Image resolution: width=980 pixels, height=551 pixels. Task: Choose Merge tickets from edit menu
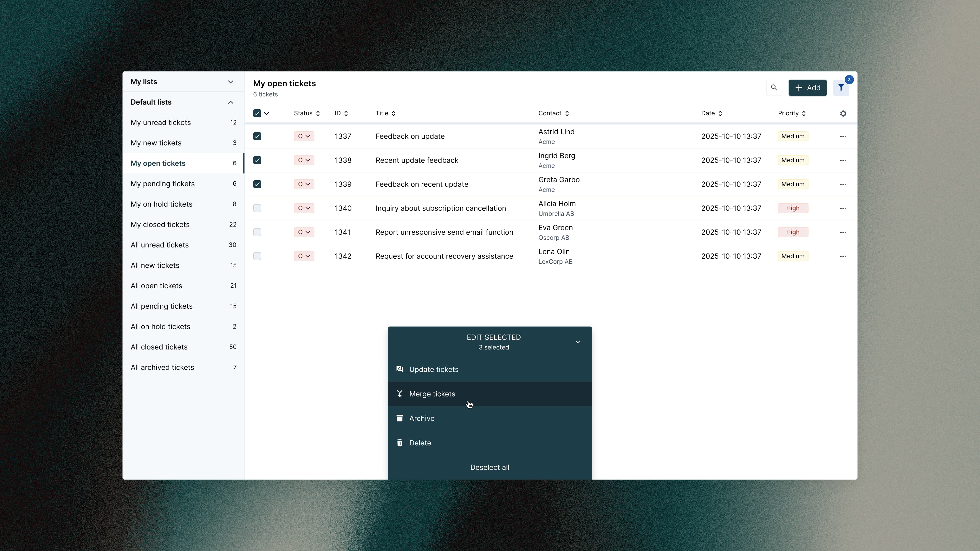[432, 394]
